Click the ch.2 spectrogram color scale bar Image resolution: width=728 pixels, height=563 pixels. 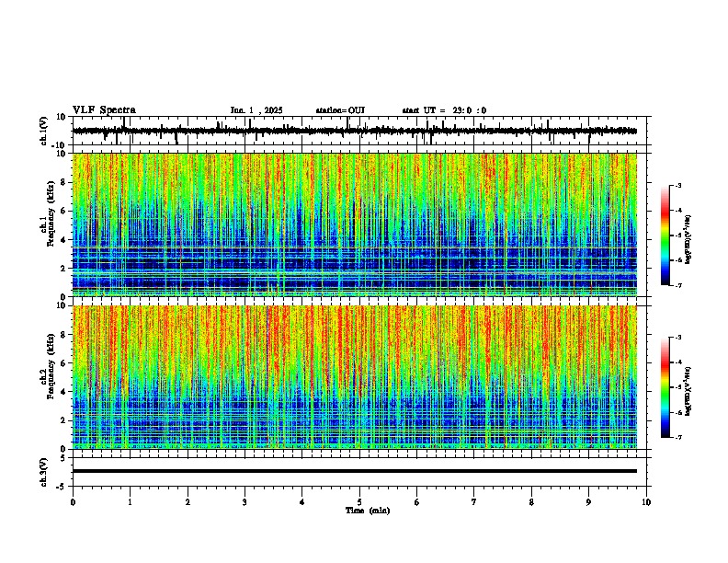tap(665, 387)
